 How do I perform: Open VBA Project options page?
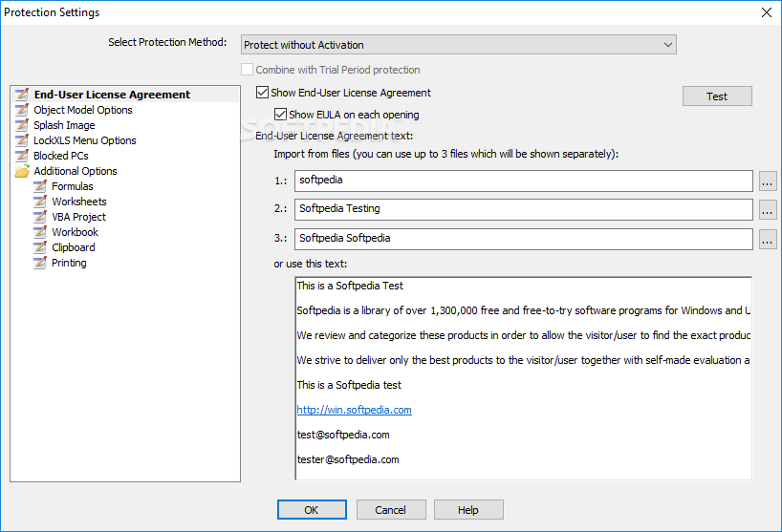[78, 217]
